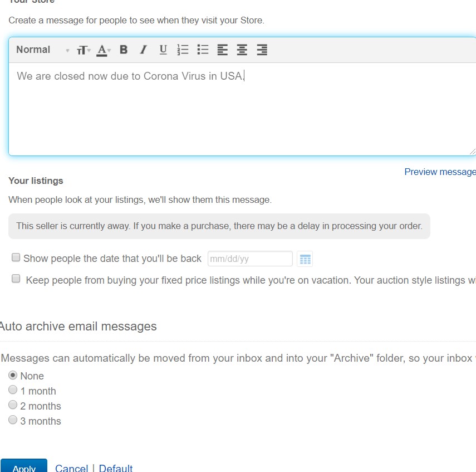Click the 'Your listings' heading
The width and height of the screenshot is (476, 472).
[36, 181]
